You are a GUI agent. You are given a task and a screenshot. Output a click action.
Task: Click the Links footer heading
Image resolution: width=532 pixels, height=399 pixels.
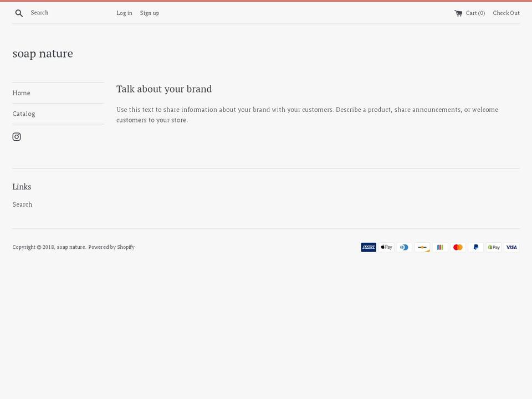point(22,187)
